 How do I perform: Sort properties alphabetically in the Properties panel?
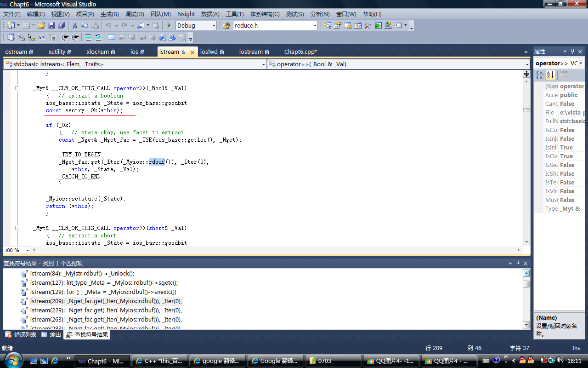[x=549, y=75]
